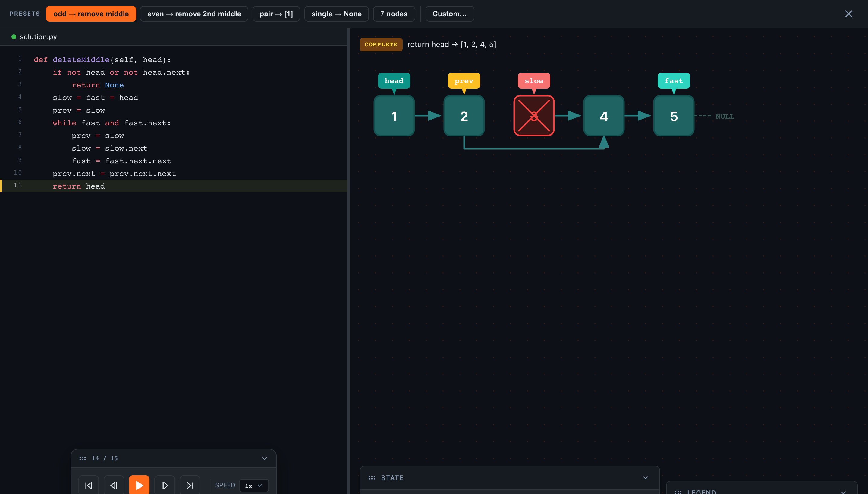Step forward one animation frame
This screenshot has width=868, height=494.
[165, 485]
